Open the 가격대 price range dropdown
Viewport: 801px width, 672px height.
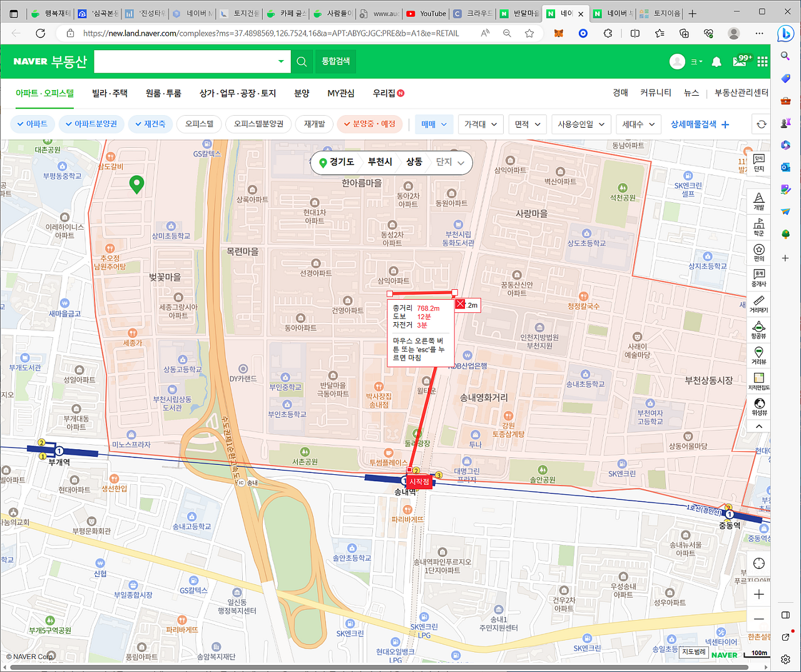click(481, 125)
